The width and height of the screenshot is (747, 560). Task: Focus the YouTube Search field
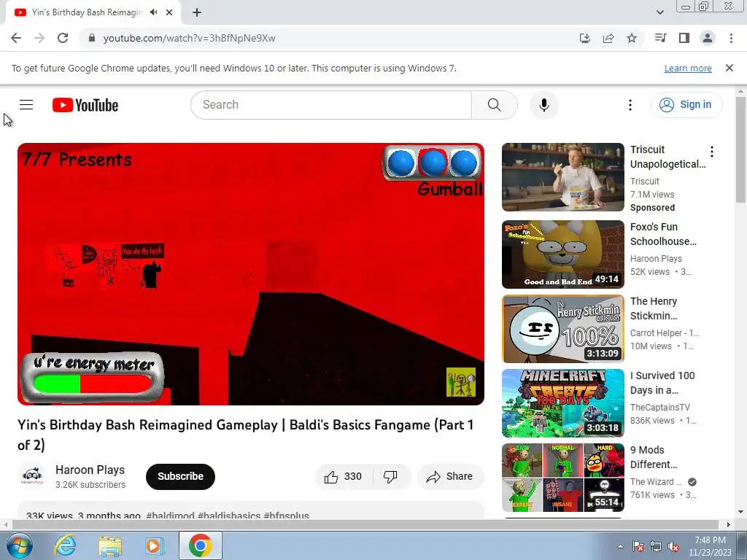coord(331,105)
